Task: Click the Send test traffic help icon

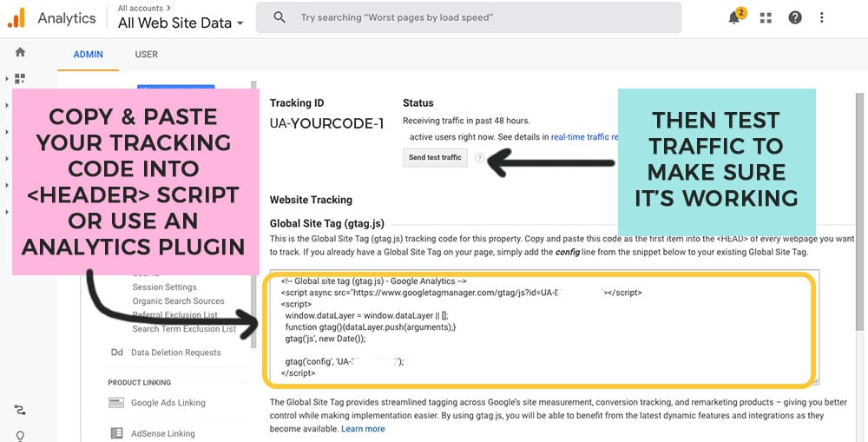Action: (479, 158)
